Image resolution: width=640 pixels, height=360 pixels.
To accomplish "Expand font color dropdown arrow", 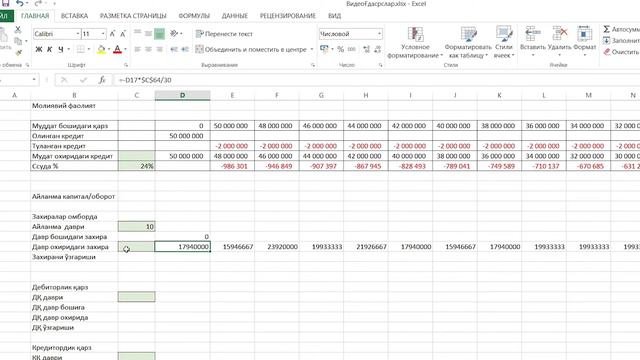I will coord(125,49).
